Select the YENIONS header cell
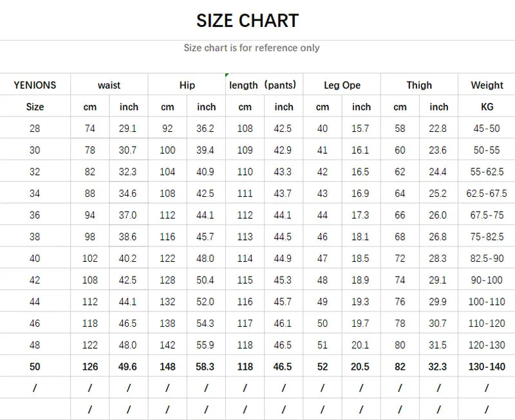 tap(35, 85)
